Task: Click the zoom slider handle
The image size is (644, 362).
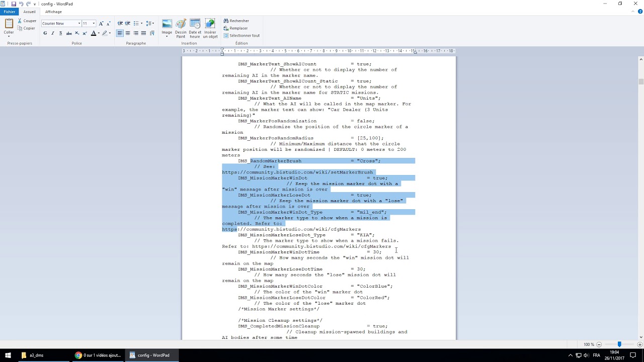Action: (x=619, y=344)
